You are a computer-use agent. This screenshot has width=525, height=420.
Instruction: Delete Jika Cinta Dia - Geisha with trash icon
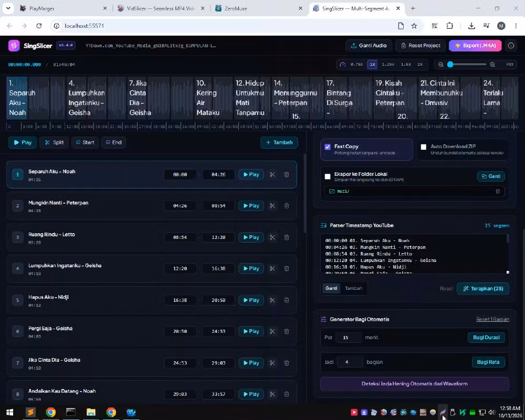(287, 363)
